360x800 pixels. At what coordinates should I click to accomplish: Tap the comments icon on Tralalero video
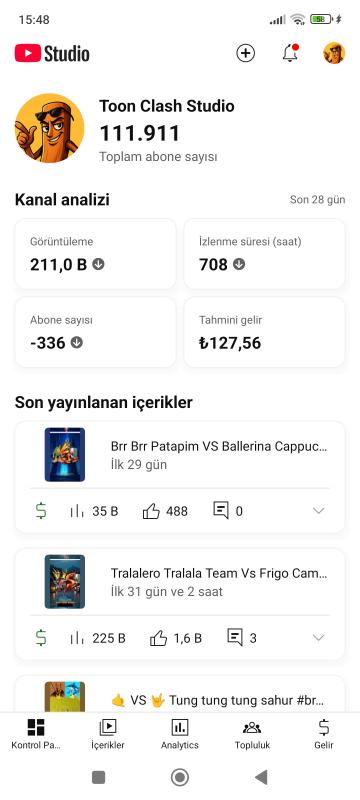[235, 638]
